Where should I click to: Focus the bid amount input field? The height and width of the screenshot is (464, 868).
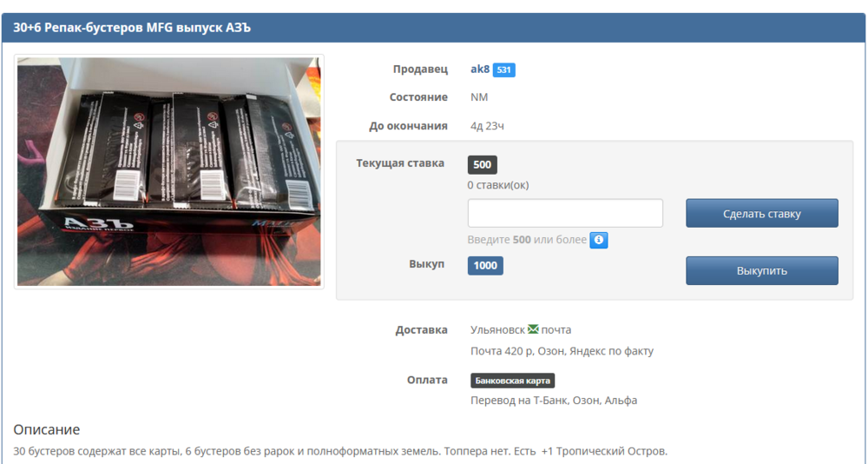point(565,213)
